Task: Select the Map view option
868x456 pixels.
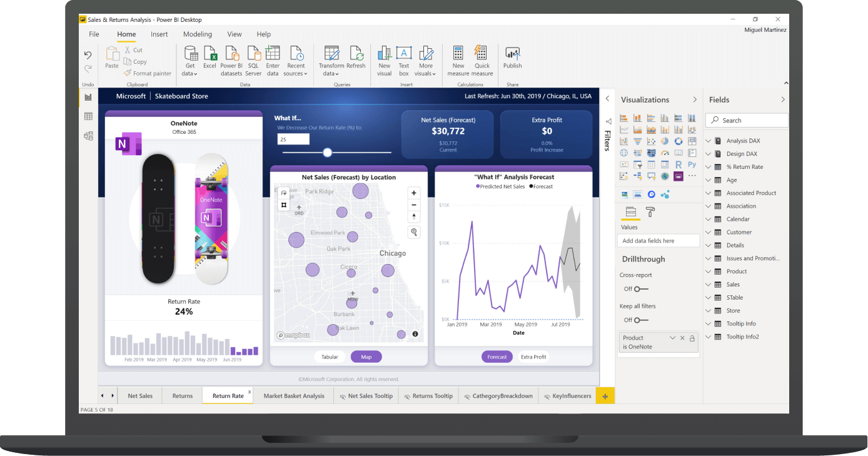Action: (x=366, y=357)
